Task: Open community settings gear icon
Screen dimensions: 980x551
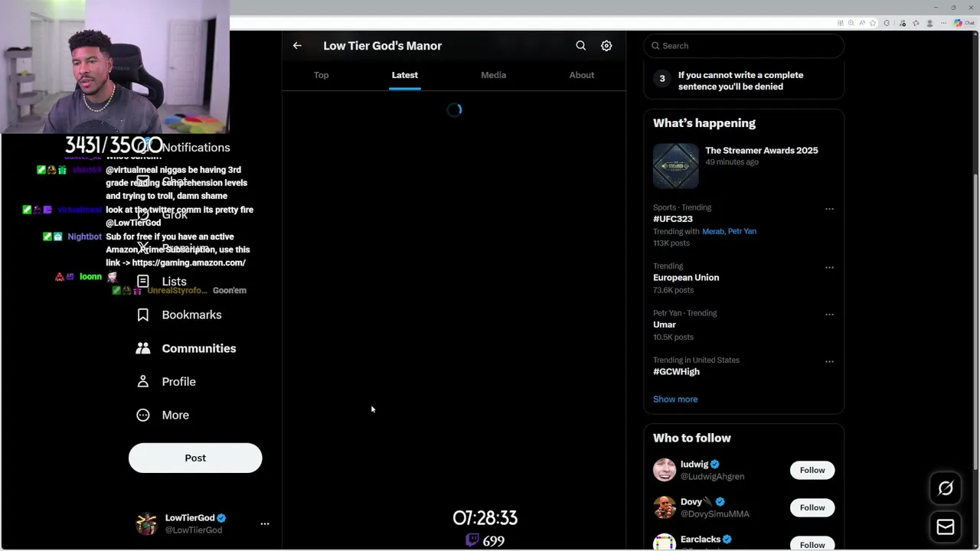Action: (x=606, y=46)
